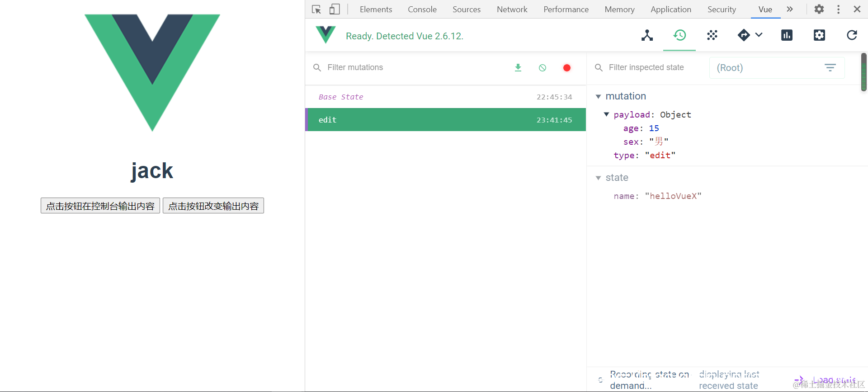Screen dimensions: 868x392
Task: Switch to the Application tab
Action: 671,9
